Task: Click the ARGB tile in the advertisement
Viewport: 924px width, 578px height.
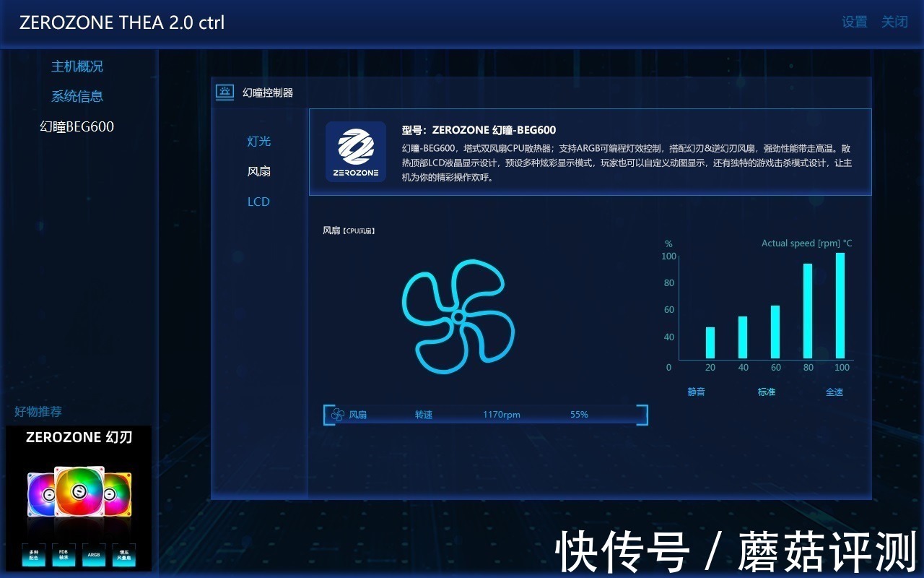Action: click(94, 555)
